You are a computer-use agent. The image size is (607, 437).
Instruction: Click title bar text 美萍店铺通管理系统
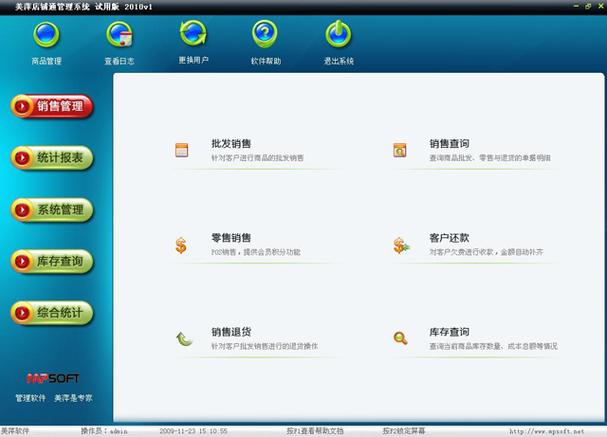coord(52,7)
